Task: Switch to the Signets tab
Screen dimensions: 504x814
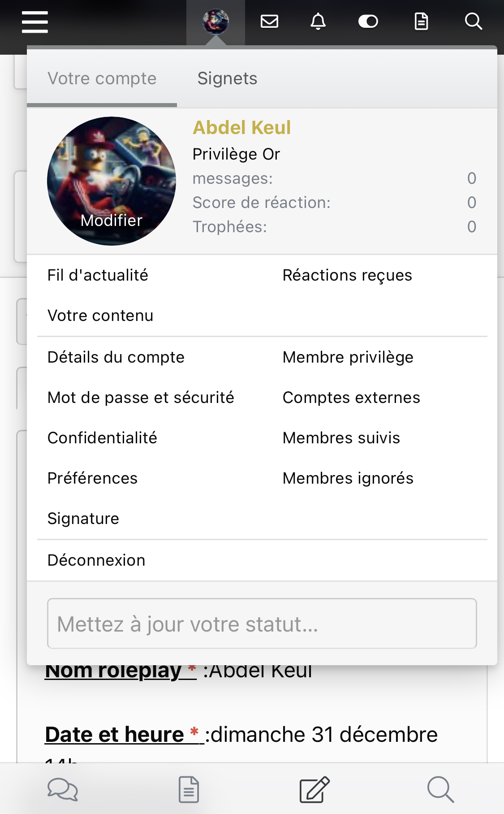Action: (227, 78)
